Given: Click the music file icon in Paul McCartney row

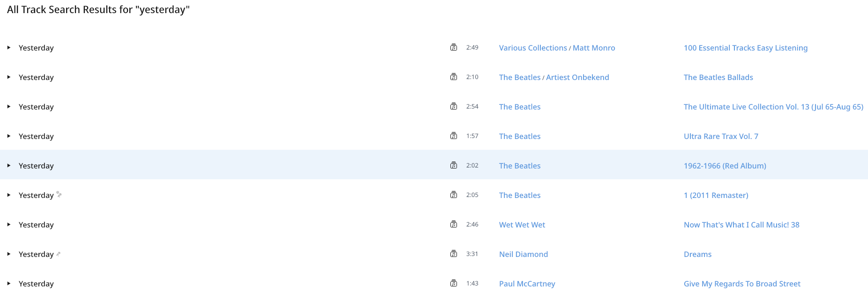Looking at the screenshot, I should tap(454, 283).
